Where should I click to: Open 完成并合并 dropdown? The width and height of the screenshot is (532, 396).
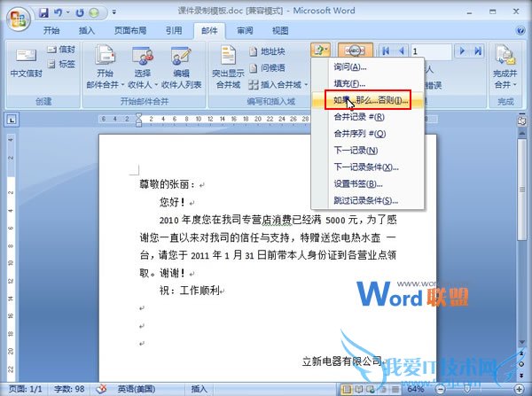pyautogui.click(x=505, y=67)
